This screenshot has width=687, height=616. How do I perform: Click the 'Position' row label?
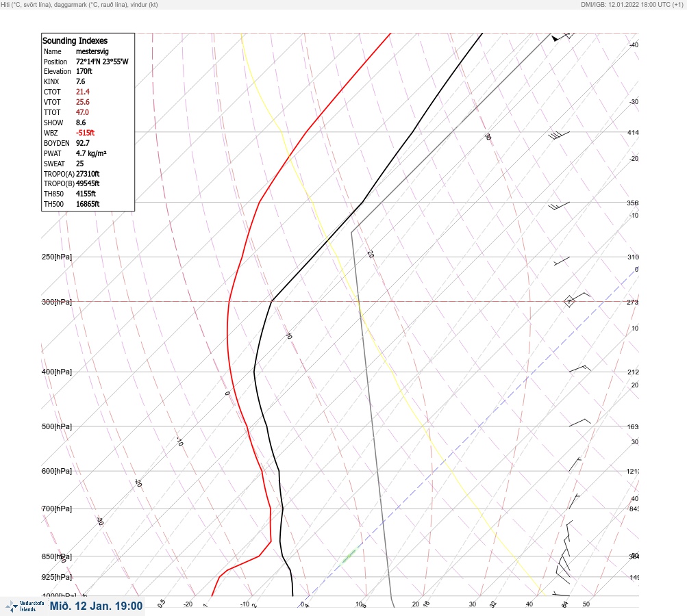click(55, 62)
